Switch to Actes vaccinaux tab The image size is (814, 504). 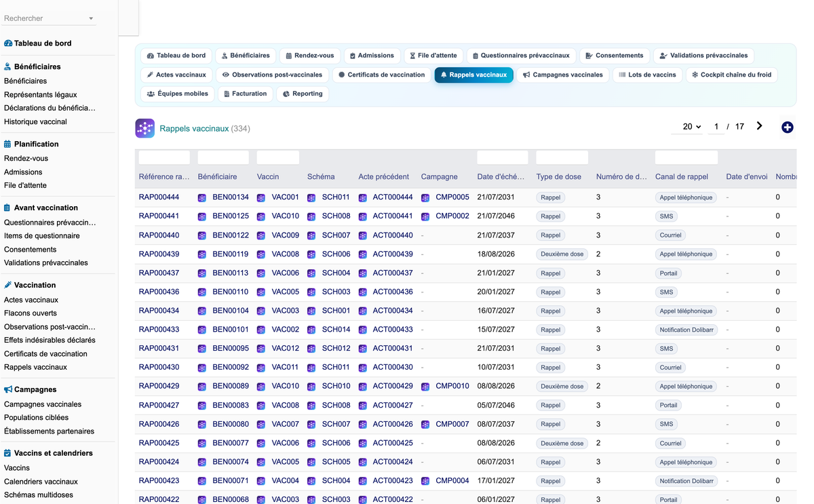[176, 75]
